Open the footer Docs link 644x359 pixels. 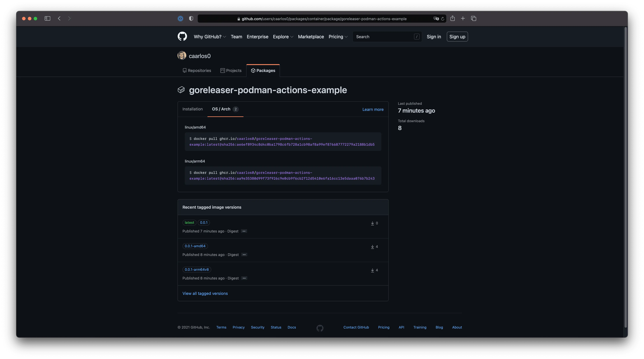(x=292, y=327)
